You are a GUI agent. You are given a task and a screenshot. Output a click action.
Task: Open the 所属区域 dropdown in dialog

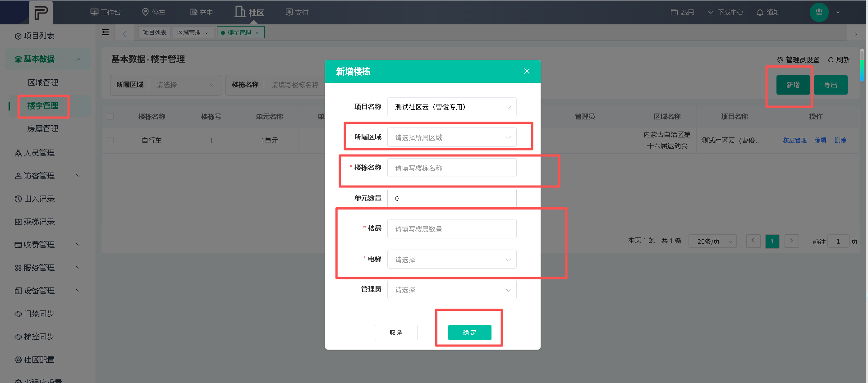[452, 137]
